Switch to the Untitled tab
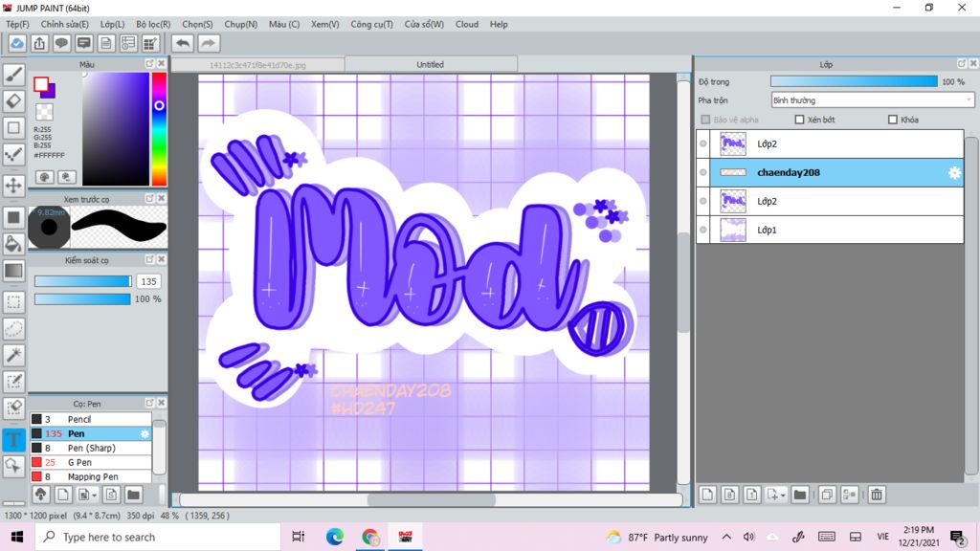Screen dimensions: 980x551 pos(430,64)
